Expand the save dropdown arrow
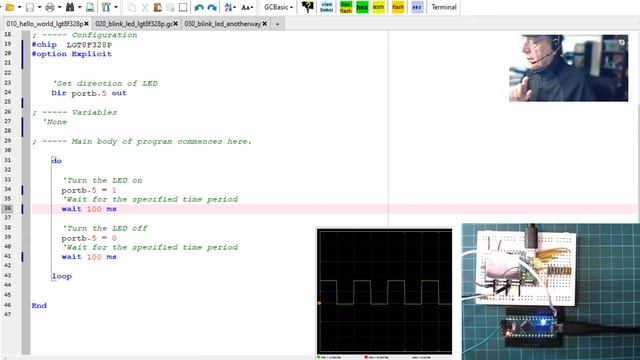640x360 pixels. (x=39, y=7)
